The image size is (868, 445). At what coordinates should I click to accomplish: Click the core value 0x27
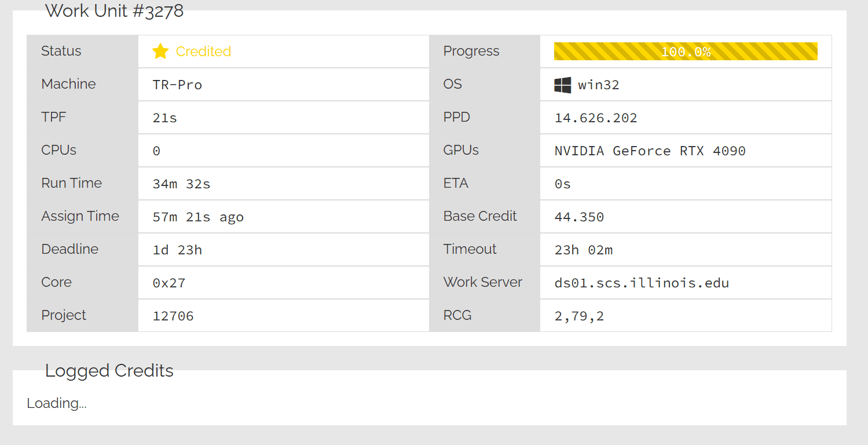coord(169,283)
